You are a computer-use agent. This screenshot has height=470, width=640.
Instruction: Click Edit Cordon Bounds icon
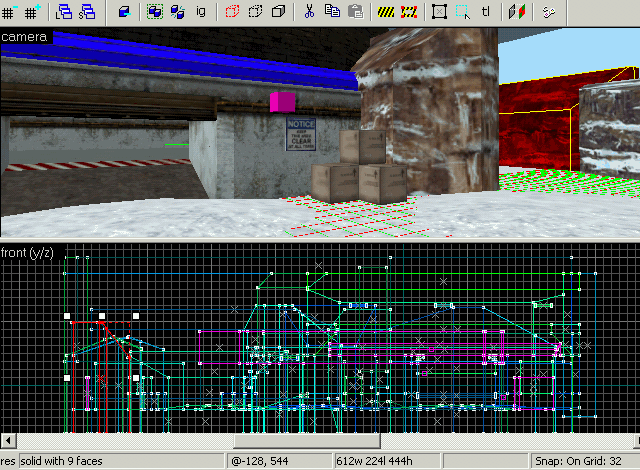pos(409,12)
